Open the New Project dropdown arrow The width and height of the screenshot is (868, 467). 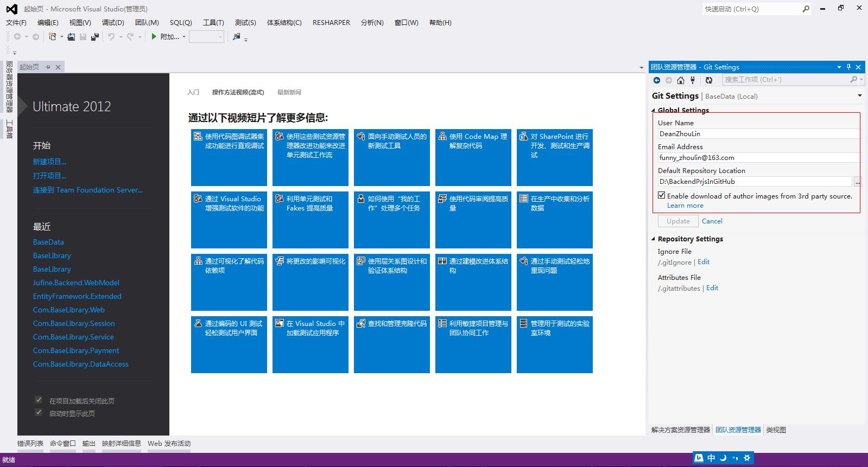[x=61, y=37]
